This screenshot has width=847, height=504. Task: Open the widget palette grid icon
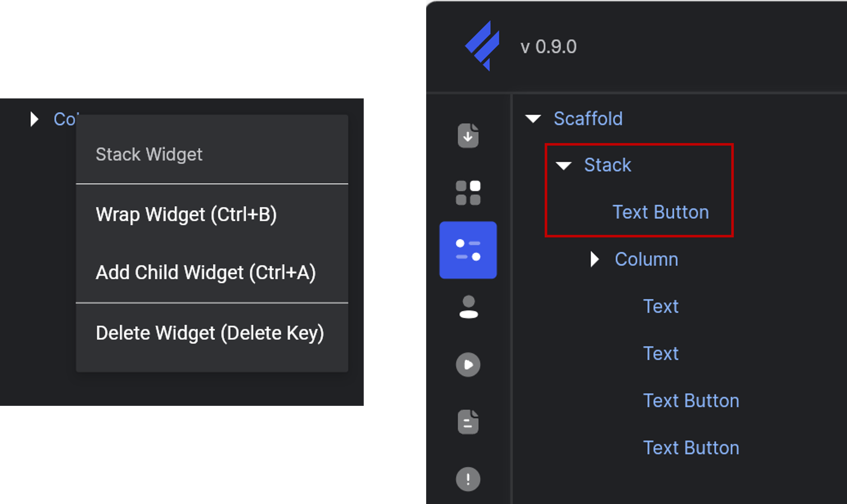pyautogui.click(x=468, y=193)
